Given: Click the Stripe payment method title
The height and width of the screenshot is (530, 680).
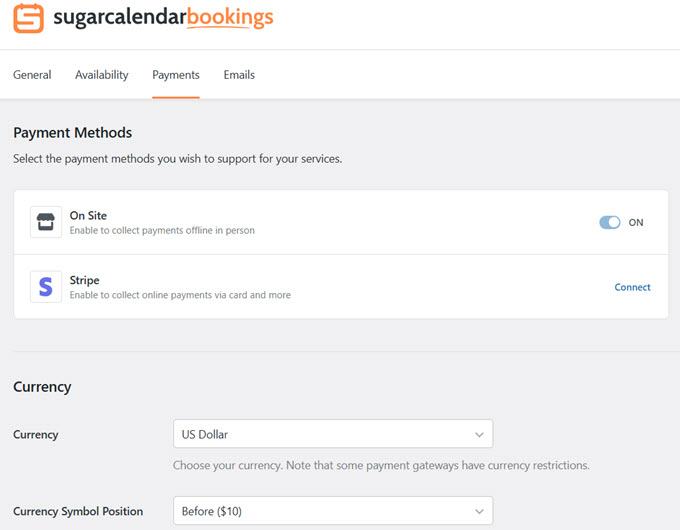Looking at the screenshot, I should [x=85, y=280].
